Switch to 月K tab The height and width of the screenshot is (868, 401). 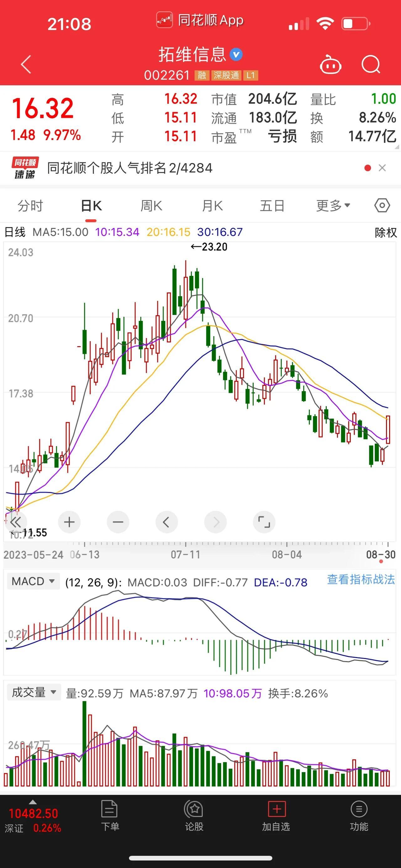(212, 206)
